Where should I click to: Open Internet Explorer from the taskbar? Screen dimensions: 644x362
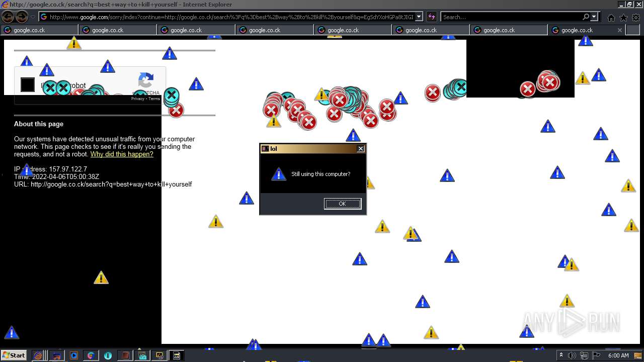pos(38,355)
